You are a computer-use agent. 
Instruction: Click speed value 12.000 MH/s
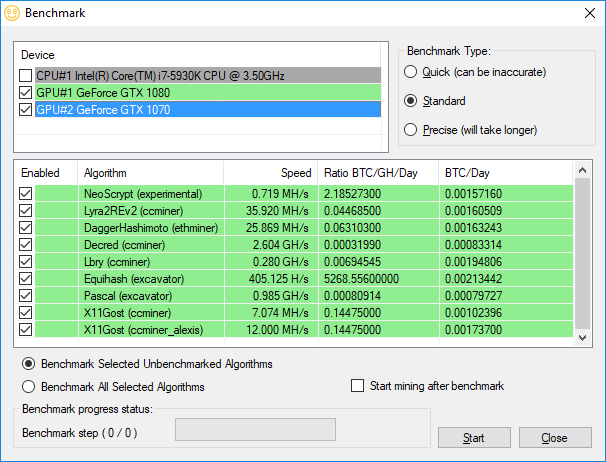tap(277, 329)
